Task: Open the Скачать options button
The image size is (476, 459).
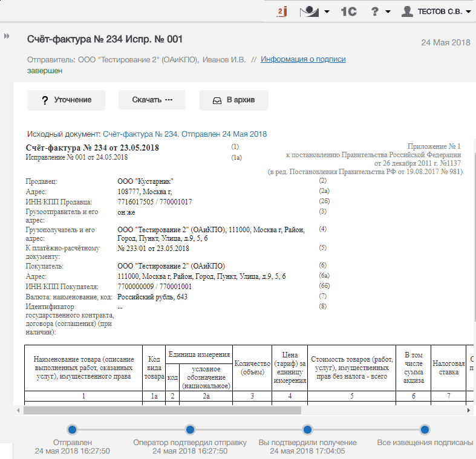Action: tap(152, 100)
